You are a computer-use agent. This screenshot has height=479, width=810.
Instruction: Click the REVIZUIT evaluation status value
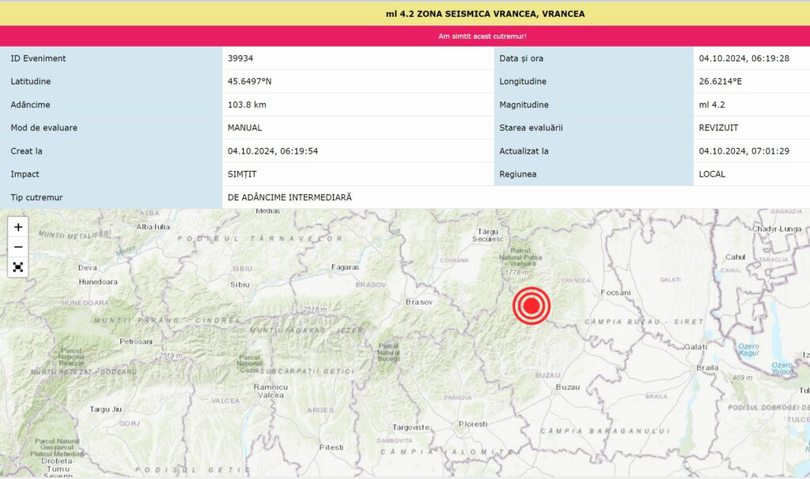point(718,128)
